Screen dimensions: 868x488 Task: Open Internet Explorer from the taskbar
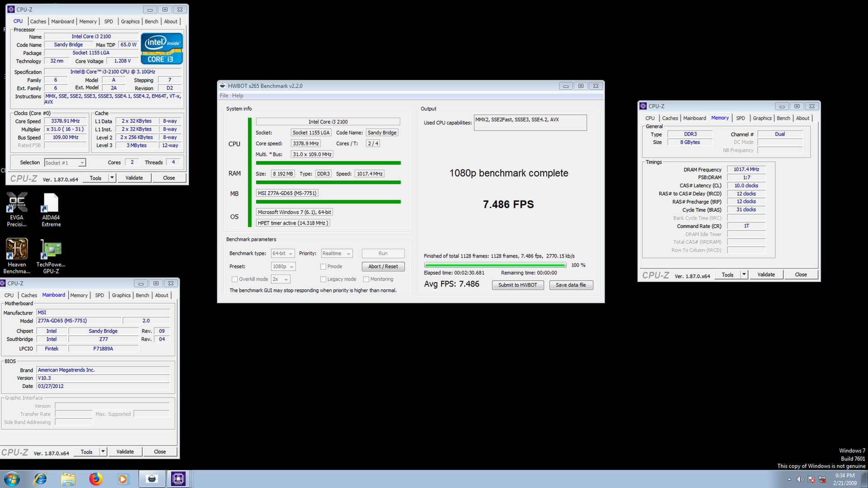[41, 479]
